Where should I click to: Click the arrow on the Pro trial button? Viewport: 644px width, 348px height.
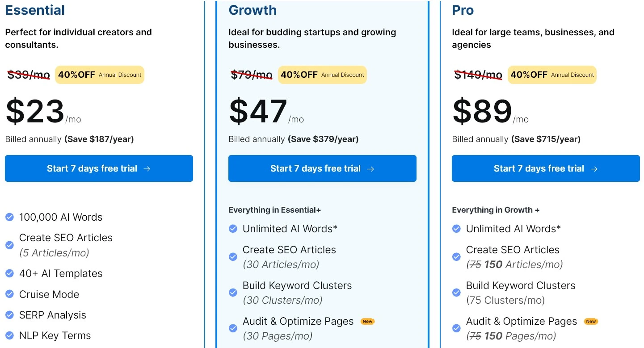(x=594, y=169)
